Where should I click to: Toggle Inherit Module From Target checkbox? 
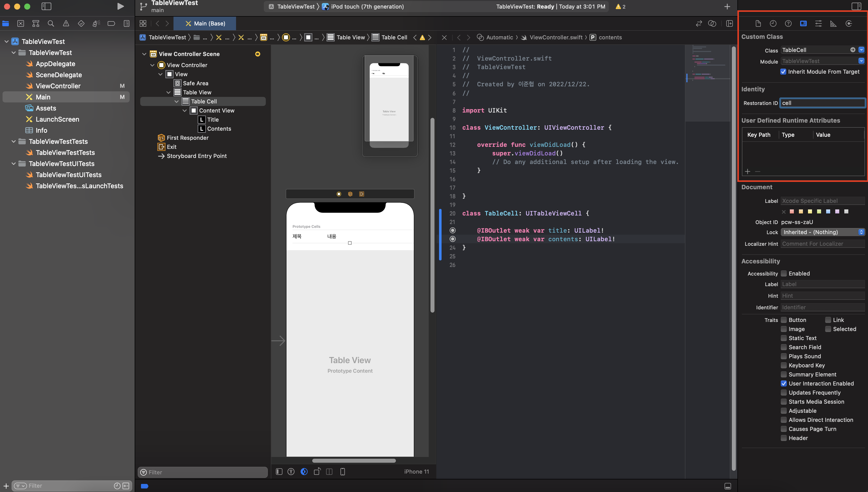(783, 72)
